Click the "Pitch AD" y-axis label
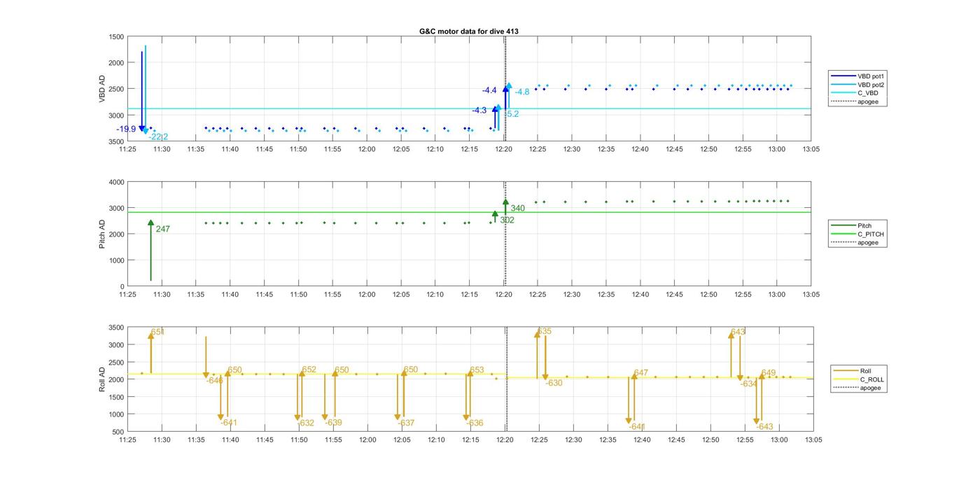This screenshot has height=485, width=980. (x=102, y=234)
